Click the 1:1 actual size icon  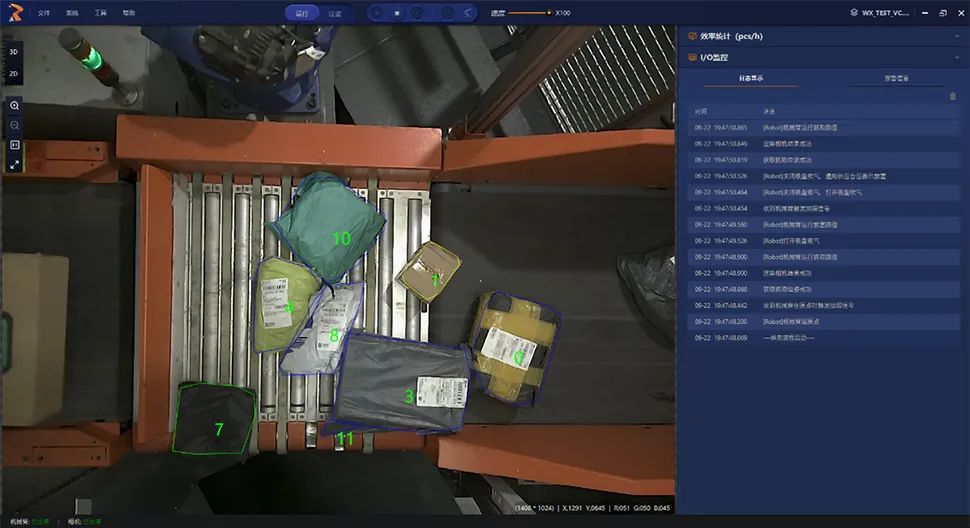point(14,145)
